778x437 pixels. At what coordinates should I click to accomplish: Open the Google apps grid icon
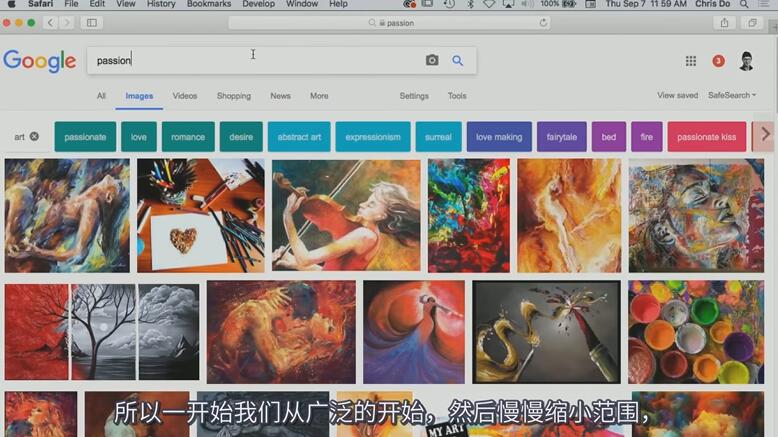coord(691,61)
